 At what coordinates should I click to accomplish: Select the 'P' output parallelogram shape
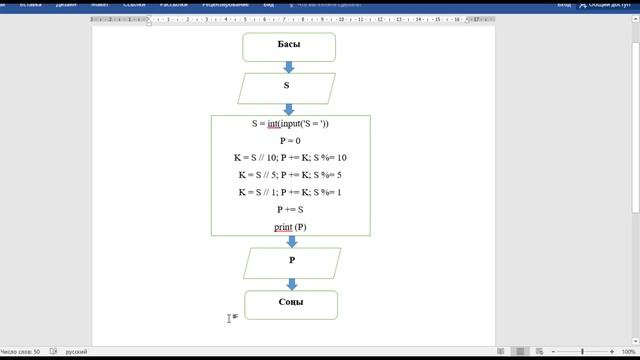[292, 263]
